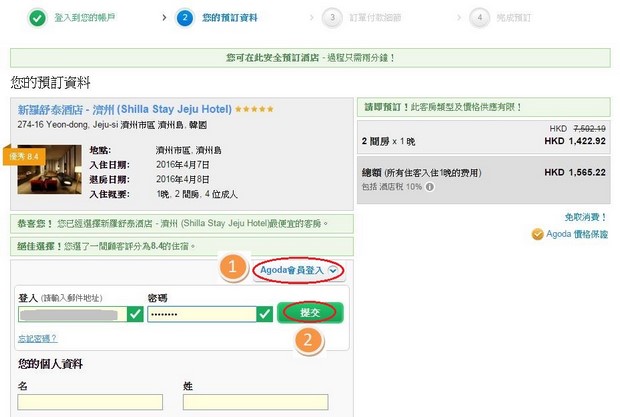Screen dimensions: 620x417
Task: Click the crossed-out 7,602.10 price
Action: (589, 128)
